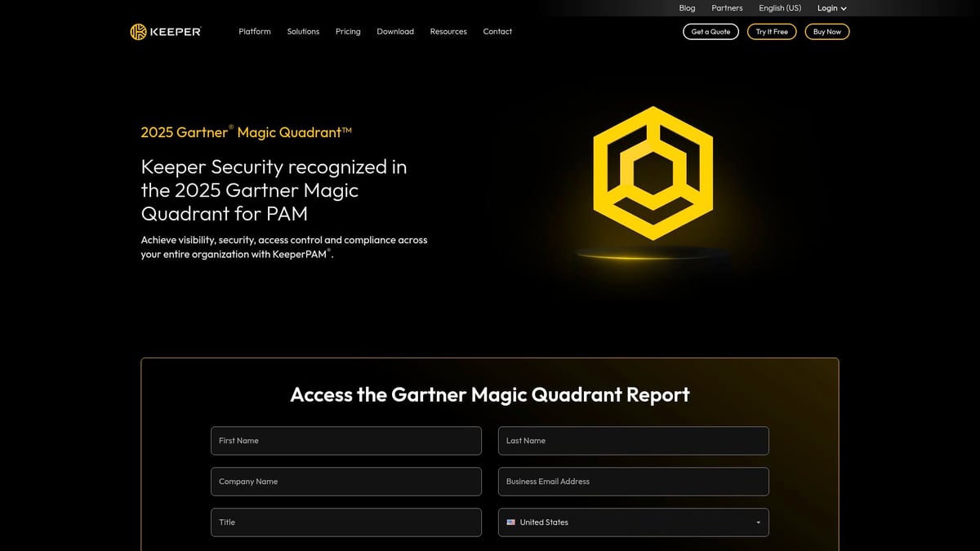
Task: Click the Keeper logo icon
Action: (138, 32)
